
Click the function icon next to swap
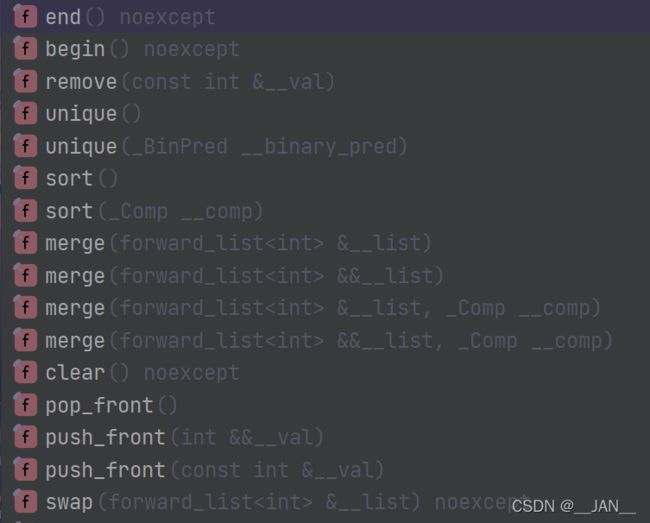[x=25, y=501]
